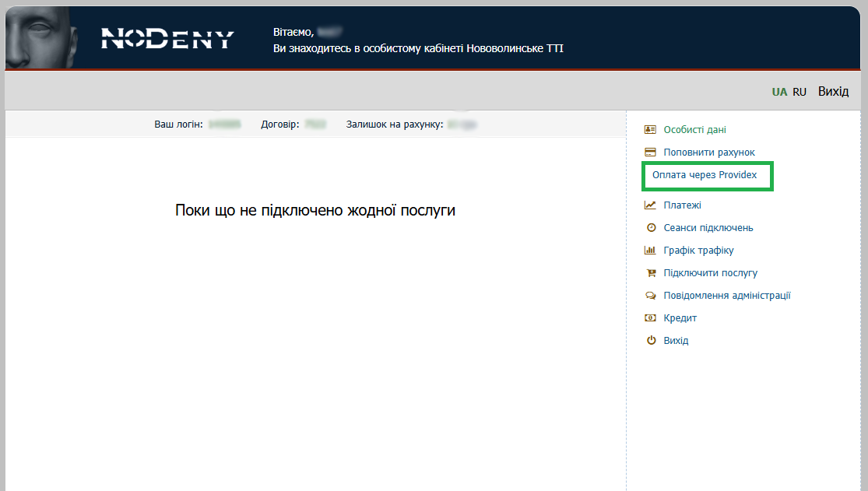Open Особисті дані page
The image size is (868, 491).
[694, 129]
